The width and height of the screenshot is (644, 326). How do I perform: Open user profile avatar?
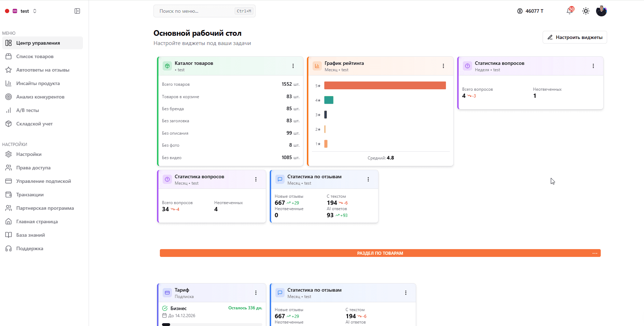click(601, 11)
